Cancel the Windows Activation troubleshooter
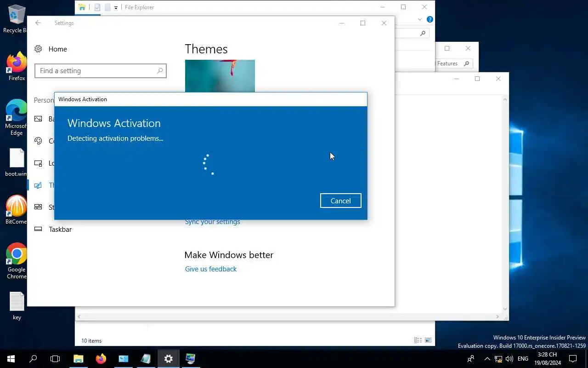 point(340,201)
